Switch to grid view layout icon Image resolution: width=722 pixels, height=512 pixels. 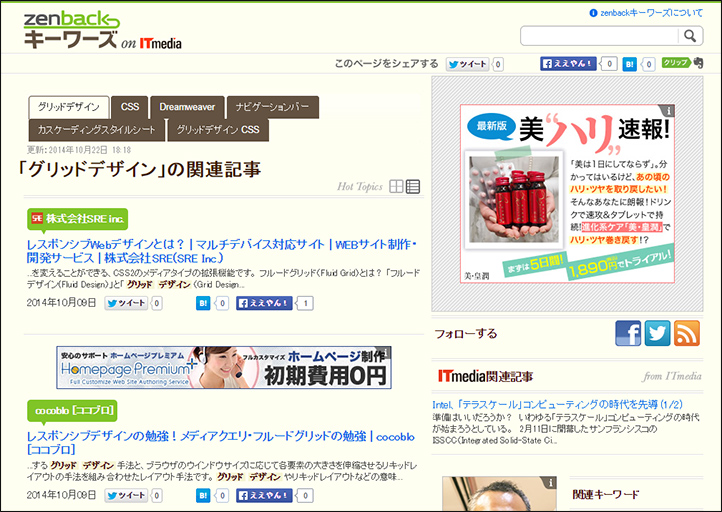coord(396,186)
